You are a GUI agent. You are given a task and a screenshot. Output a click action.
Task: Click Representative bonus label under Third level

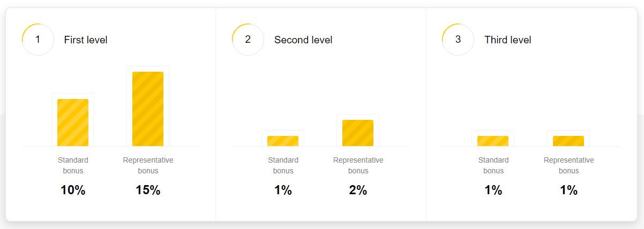[569, 165]
